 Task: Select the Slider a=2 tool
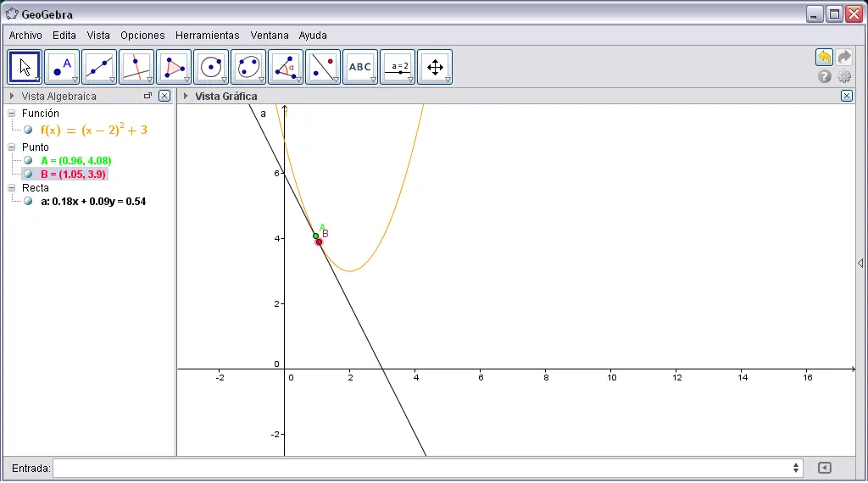pyautogui.click(x=398, y=67)
